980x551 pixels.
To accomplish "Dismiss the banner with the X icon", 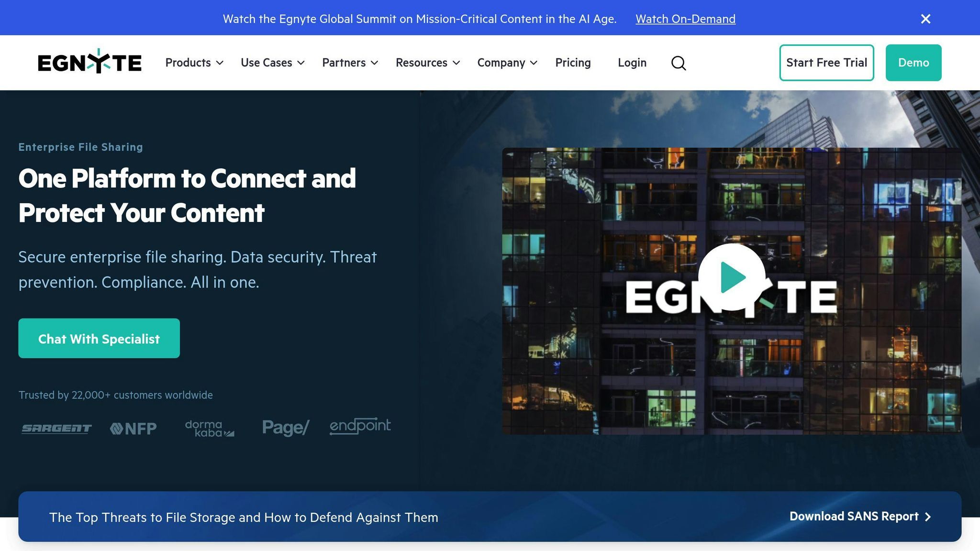I will [x=925, y=19].
